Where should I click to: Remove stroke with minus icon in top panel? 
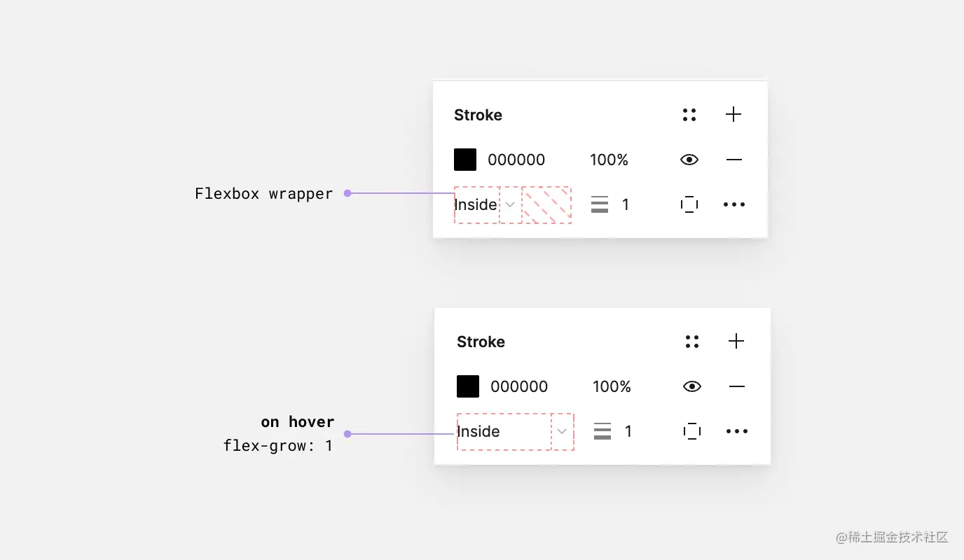tap(734, 160)
